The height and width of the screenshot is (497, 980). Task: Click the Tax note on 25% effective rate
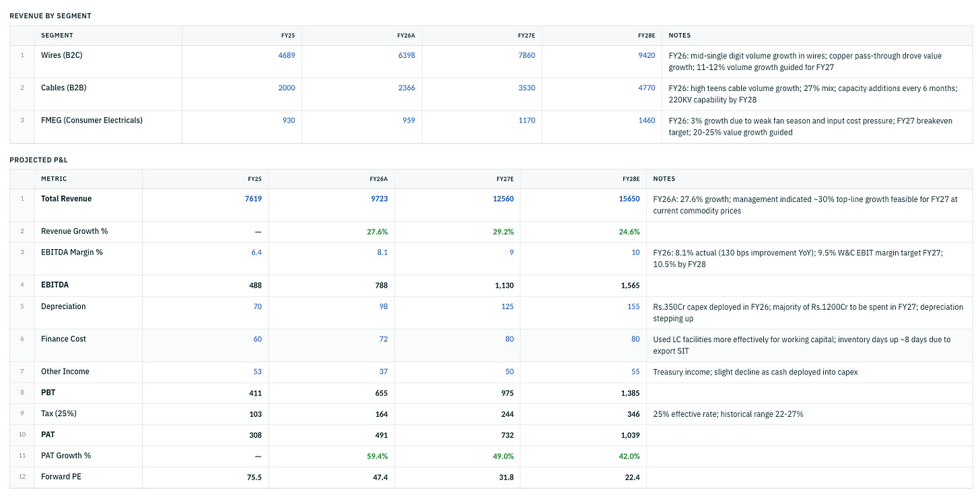pos(728,413)
